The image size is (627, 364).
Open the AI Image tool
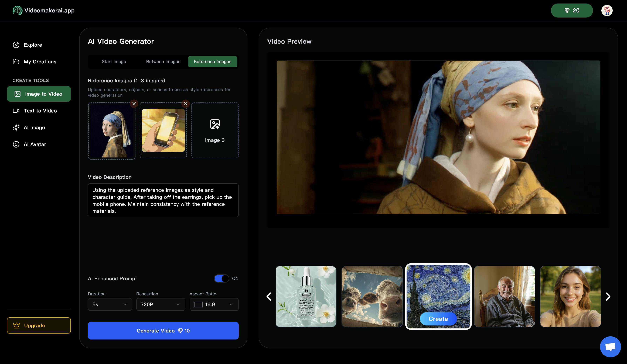click(x=34, y=127)
